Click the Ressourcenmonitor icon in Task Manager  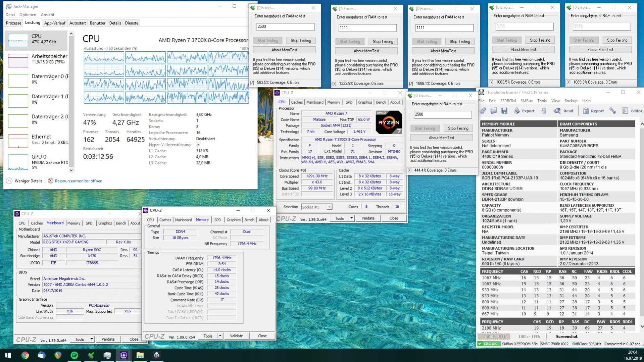(x=51, y=181)
